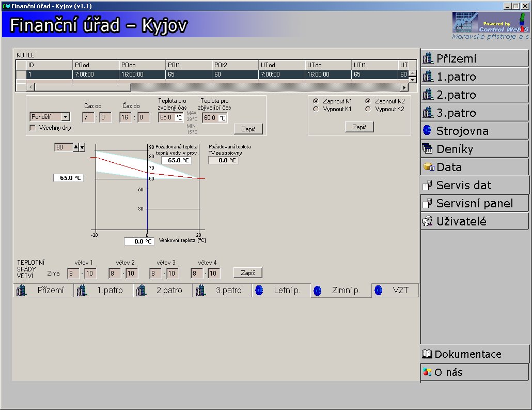
Task: Click Zapiš next to teplotní spády větví
Action: tap(248, 272)
